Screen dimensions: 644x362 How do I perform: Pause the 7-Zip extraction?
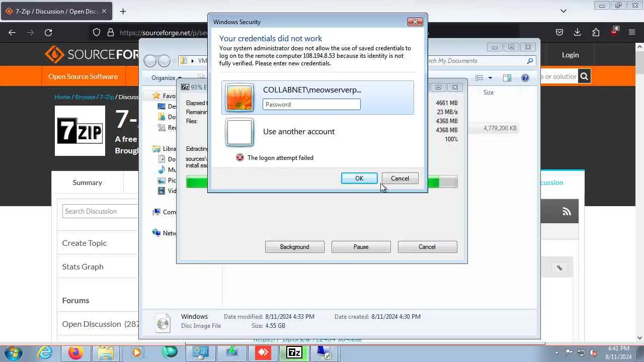[x=361, y=247]
